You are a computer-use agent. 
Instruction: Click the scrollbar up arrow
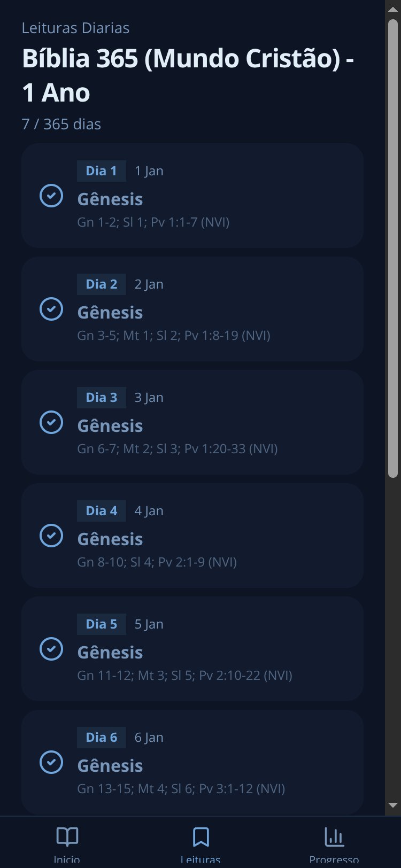coord(393,9)
